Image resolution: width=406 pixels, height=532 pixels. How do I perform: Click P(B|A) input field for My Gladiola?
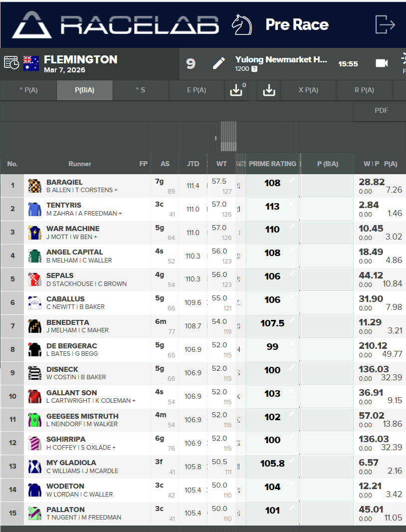tap(327, 467)
